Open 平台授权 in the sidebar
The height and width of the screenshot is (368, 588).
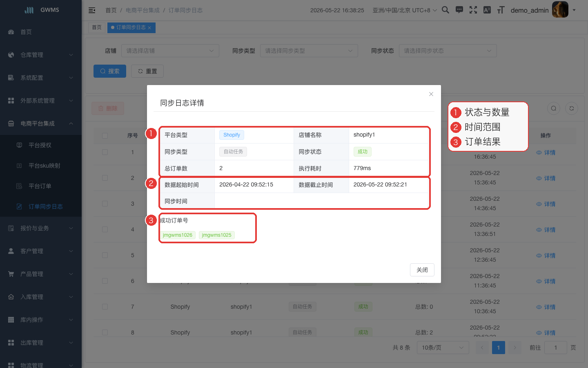[41, 145]
